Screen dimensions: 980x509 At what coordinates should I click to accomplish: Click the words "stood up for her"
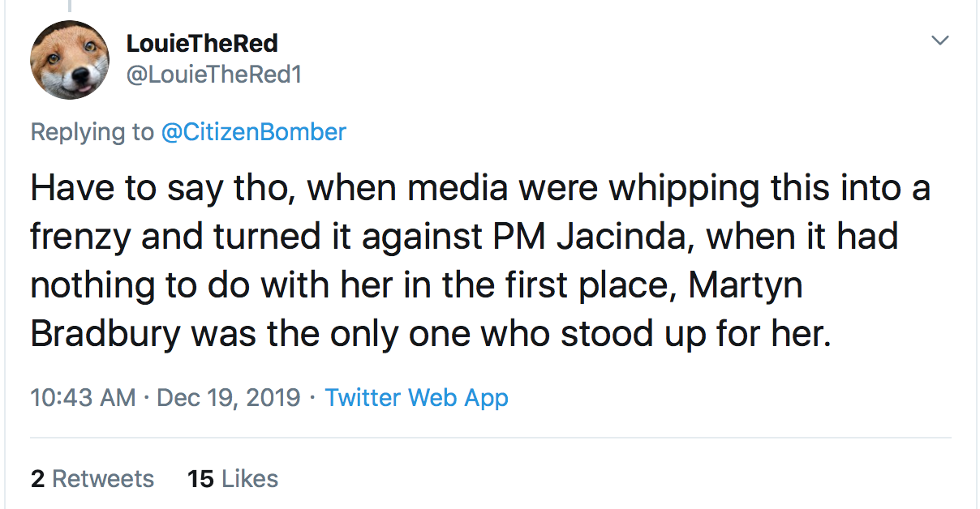(696, 332)
